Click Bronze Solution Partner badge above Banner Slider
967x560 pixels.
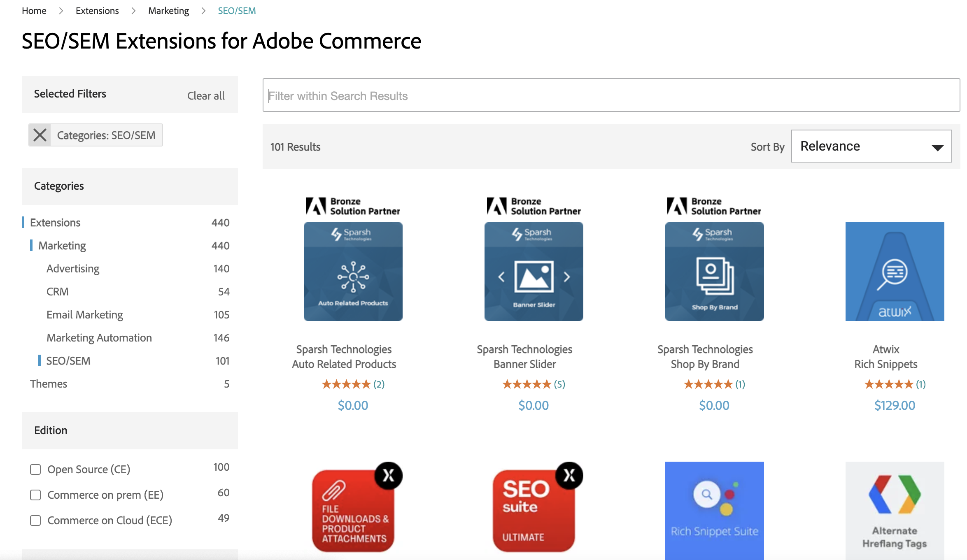(534, 206)
